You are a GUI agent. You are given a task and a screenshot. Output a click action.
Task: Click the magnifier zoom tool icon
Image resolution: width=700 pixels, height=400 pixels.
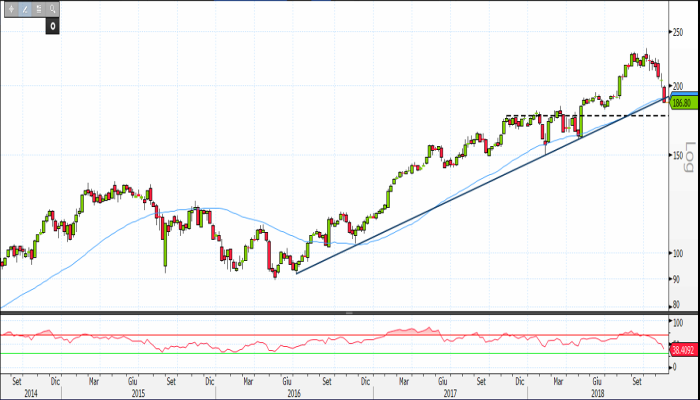click(x=52, y=8)
